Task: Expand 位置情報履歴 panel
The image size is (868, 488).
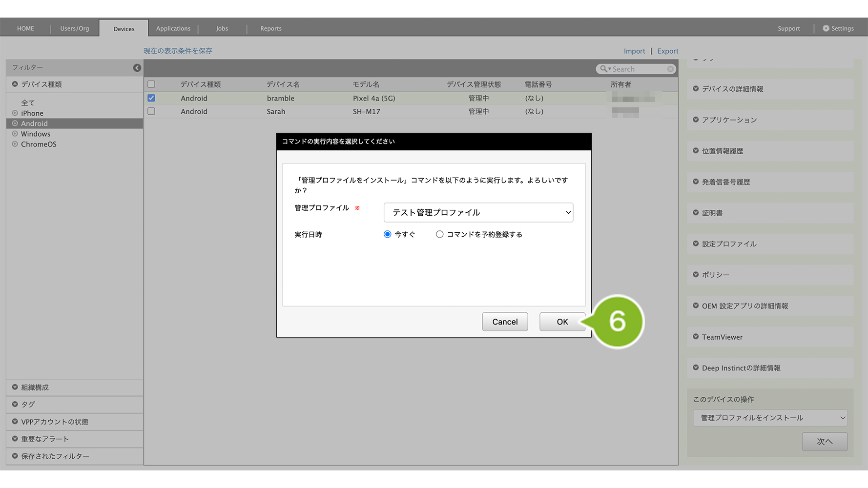Action: [x=770, y=151]
